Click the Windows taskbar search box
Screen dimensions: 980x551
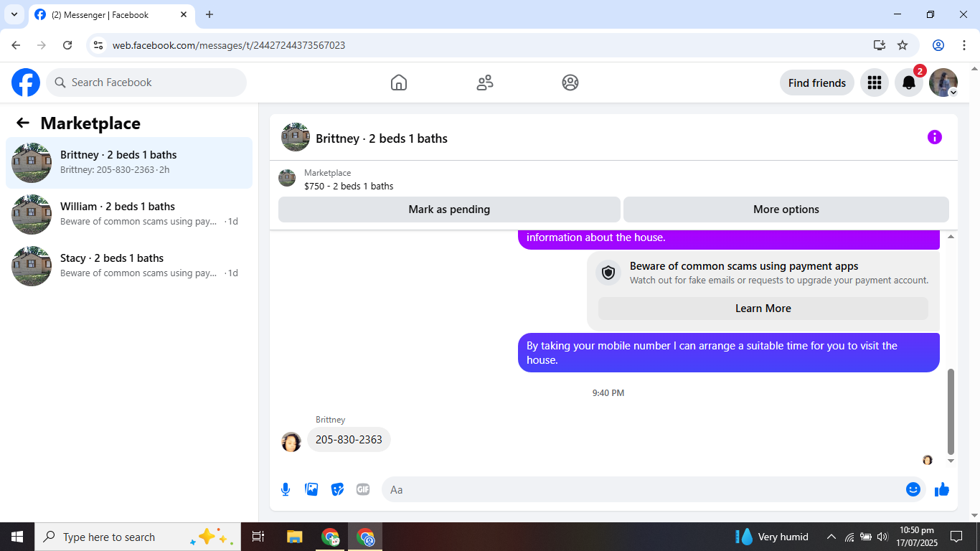coord(138,537)
